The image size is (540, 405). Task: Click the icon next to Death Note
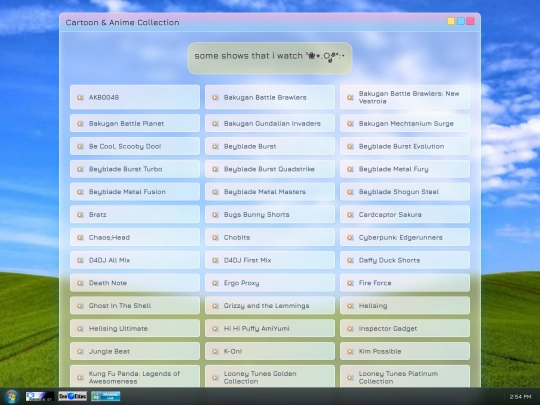pos(80,283)
